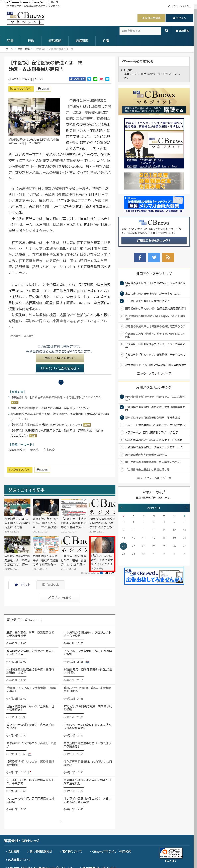Open the 行政 navigation menu

31,41
